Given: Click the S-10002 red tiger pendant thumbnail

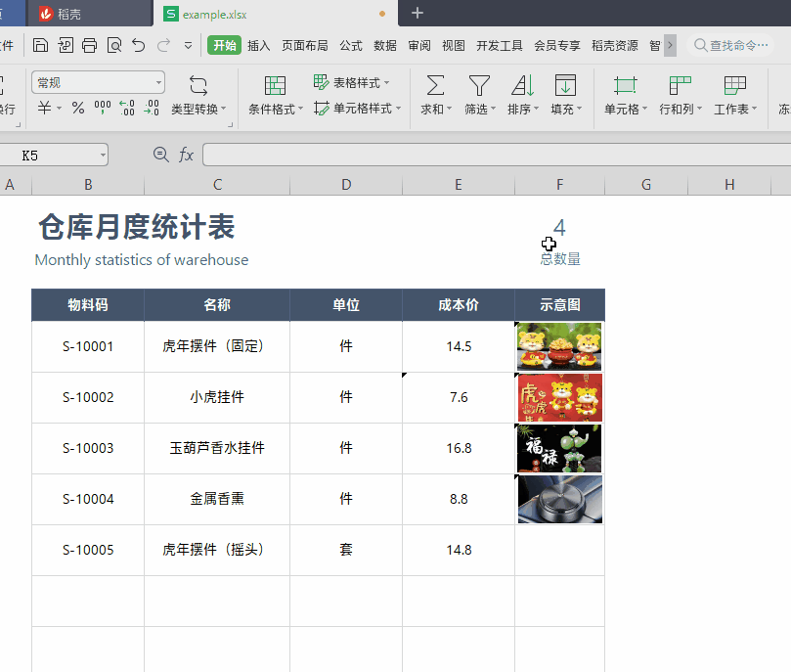Looking at the screenshot, I should [560, 397].
